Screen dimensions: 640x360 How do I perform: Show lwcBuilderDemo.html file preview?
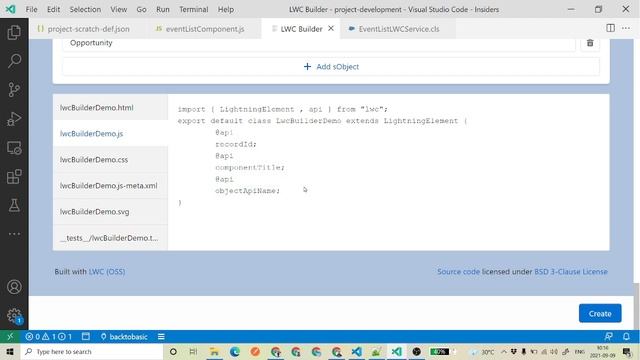click(x=110, y=107)
